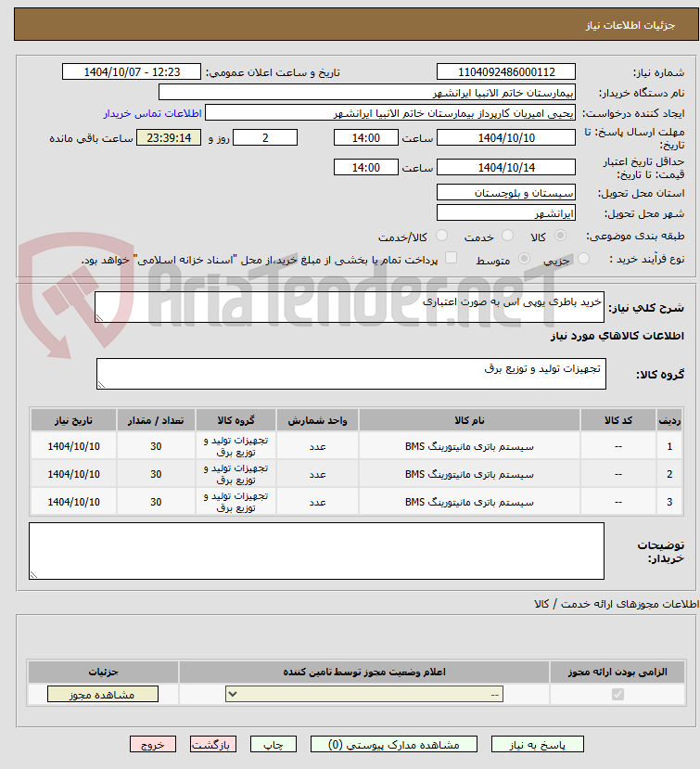Click the تعداد / مقدار column header
Screen dimensions: 700x769
point(156,421)
